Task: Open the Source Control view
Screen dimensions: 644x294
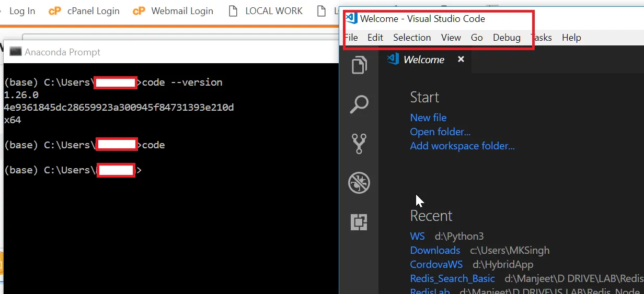Action: coord(359,144)
